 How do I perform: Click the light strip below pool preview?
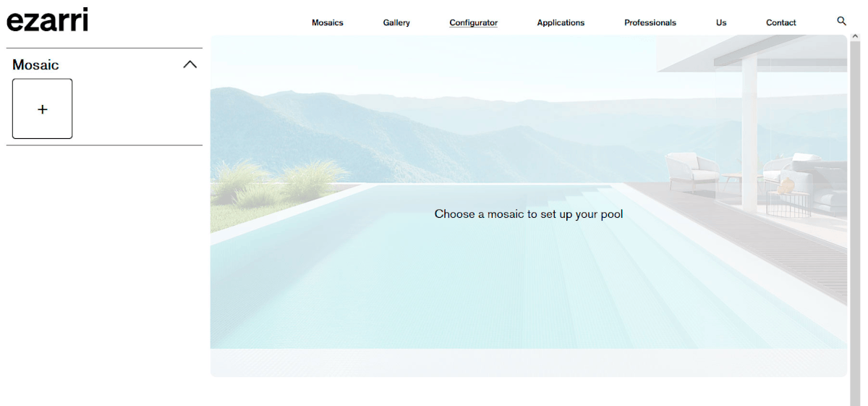(x=528, y=363)
